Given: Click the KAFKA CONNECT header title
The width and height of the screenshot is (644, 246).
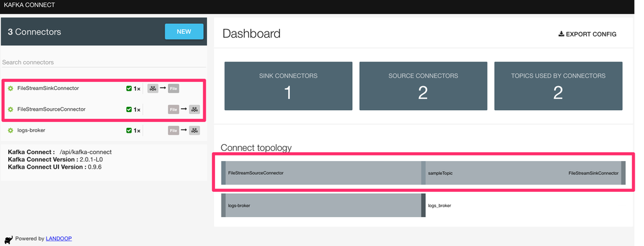Looking at the screenshot, I should [x=29, y=5].
